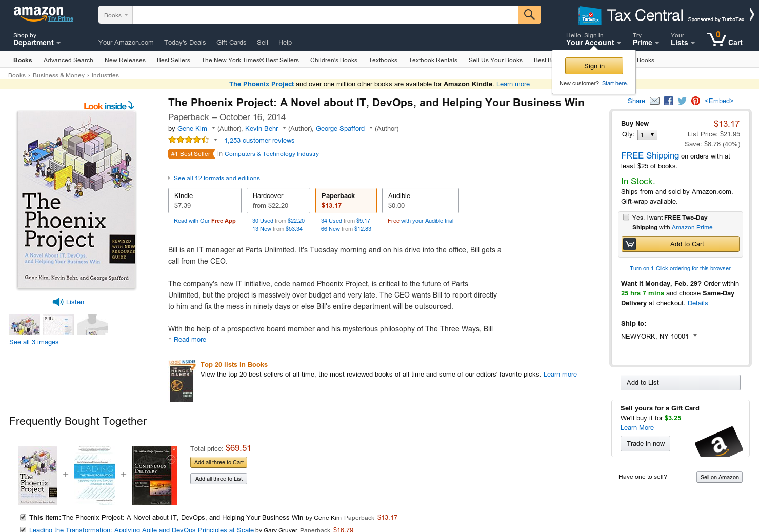Image resolution: width=759 pixels, height=532 pixels.
Task: Expand the star rating breakdown arrow
Action: [215, 140]
